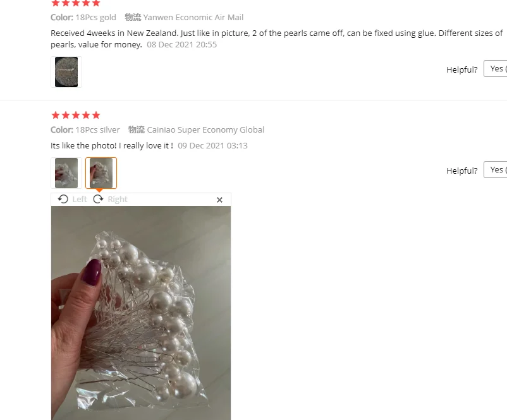Click fifth star of silver review rating
This screenshot has width=507, height=420.
(x=96, y=115)
